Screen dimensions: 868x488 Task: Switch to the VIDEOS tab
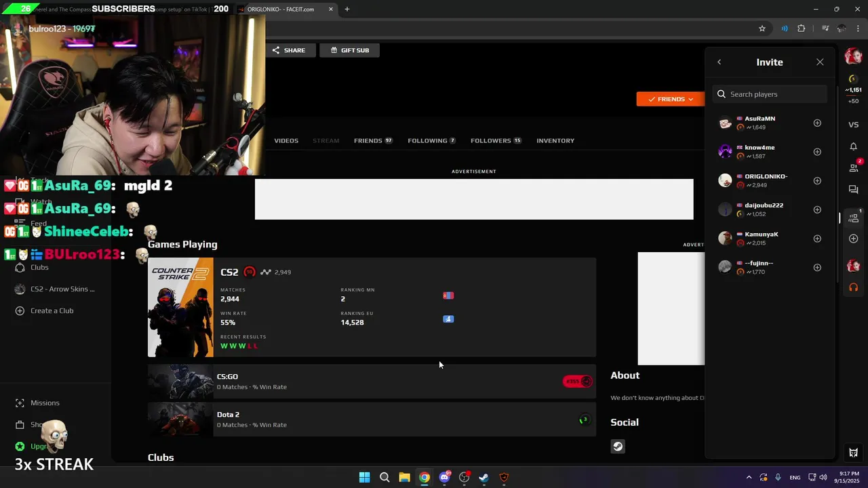point(286,140)
